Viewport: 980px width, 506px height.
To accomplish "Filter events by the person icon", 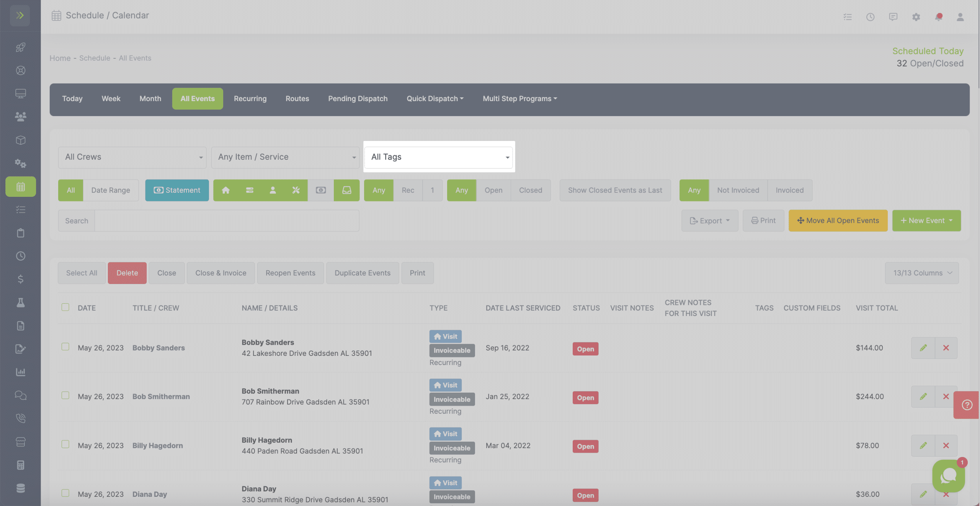I will click(x=273, y=190).
